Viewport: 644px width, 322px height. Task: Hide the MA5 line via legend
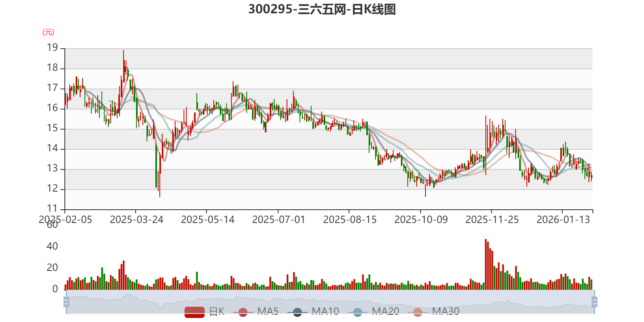coord(256,312)
